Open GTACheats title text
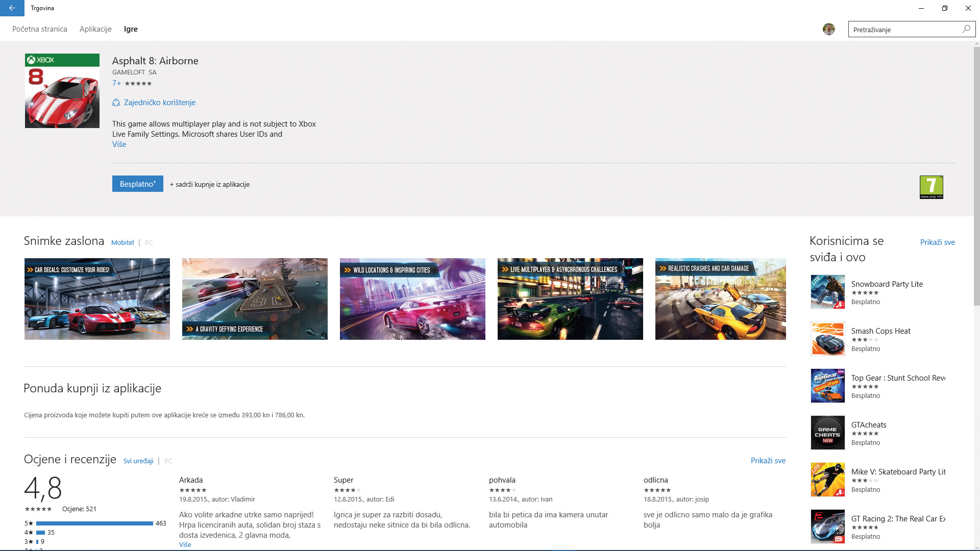The height and width of the screenshot is (551, 980). pyautogui.click(x=868, y=425)
